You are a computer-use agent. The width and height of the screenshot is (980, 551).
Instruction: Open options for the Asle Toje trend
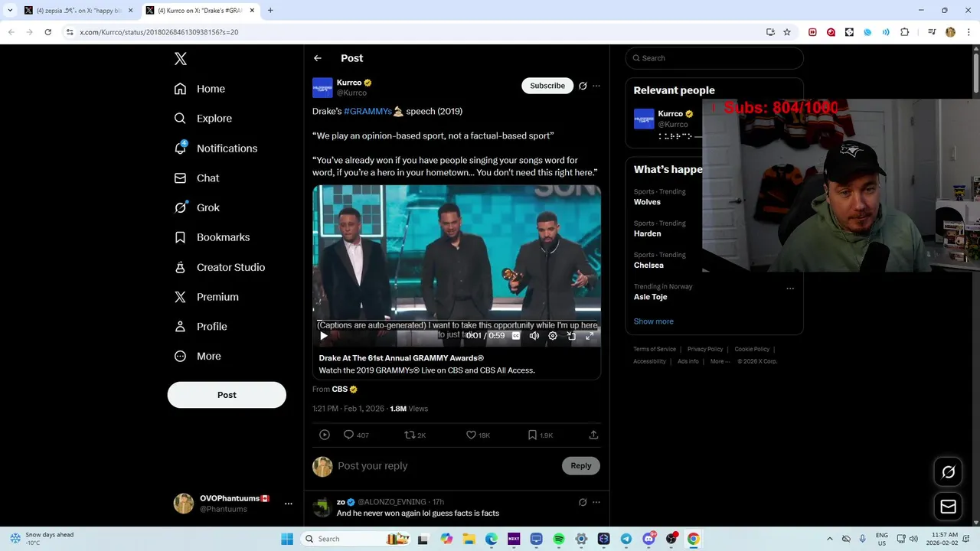(x=790, y=289)
